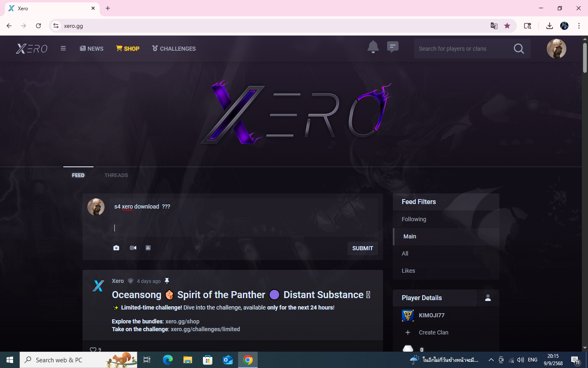588x368 pixels.
Task: Open the user avatar profile menu
Action: point(556,49)
